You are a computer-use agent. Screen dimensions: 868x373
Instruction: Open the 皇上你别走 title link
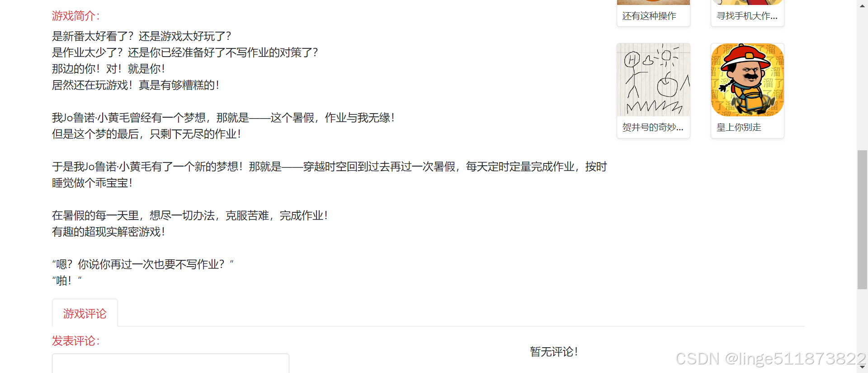click(739, 127)
